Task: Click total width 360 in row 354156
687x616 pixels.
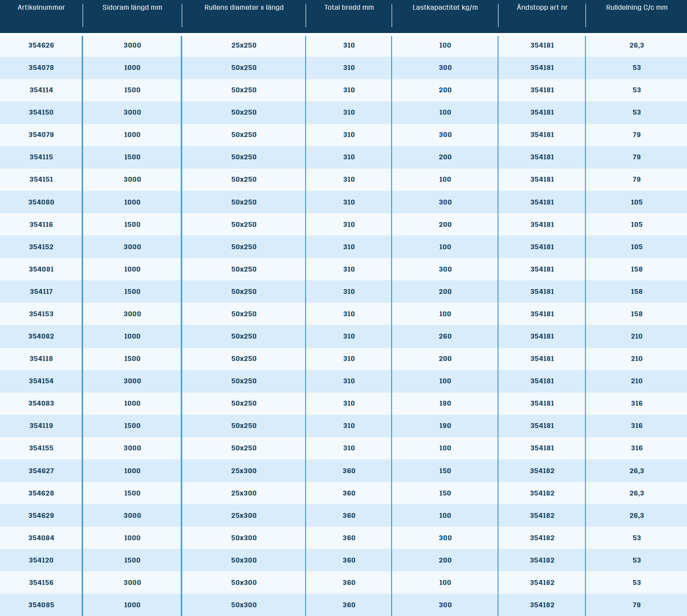Action: pyautogui.click(x=349, y=582)
